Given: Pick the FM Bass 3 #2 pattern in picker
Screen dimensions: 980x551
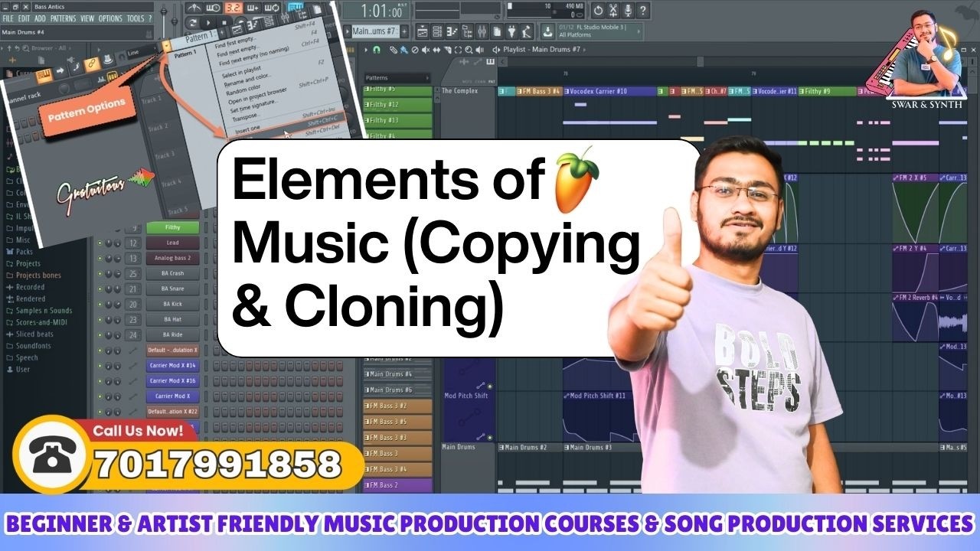Looking at the screenshot, I should point(398,406).
